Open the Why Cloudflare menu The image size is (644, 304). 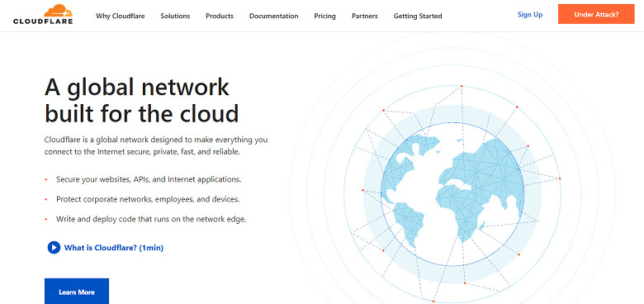click(x=121, y=16)
